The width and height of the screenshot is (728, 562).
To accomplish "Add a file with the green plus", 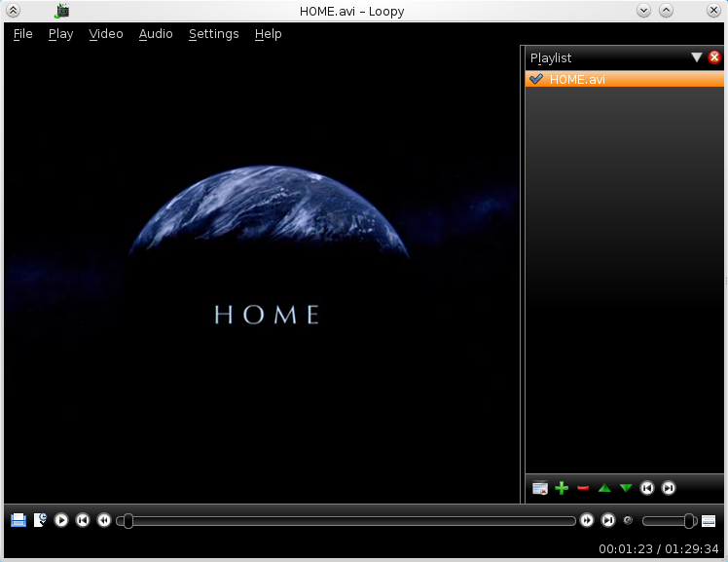I will 562,488.
